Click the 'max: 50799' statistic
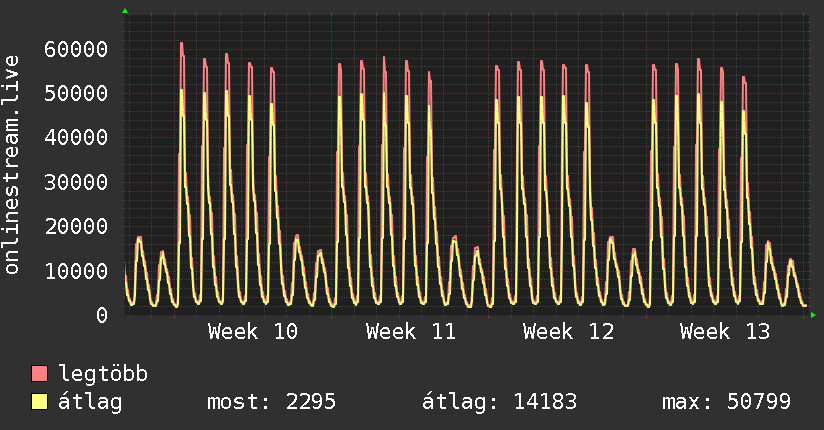The height and width of the screenshot is (430, 824). pyautogui.click(x=726, y=402)
